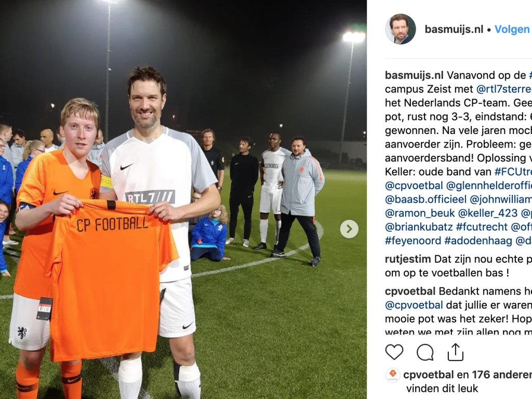Share the post using the share icon
Image resolution: width=532 pixels, height=399 pixels.
coord(455,352)
